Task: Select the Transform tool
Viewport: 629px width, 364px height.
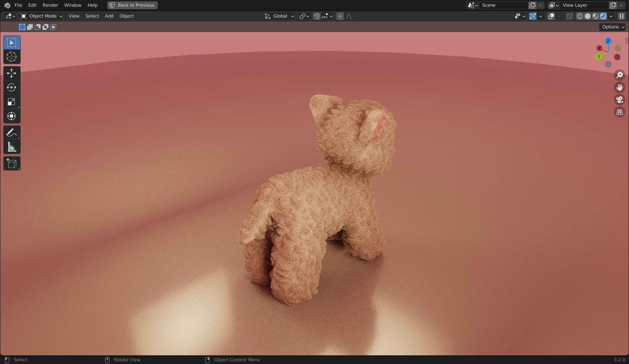Action: (x=12, y=116)
